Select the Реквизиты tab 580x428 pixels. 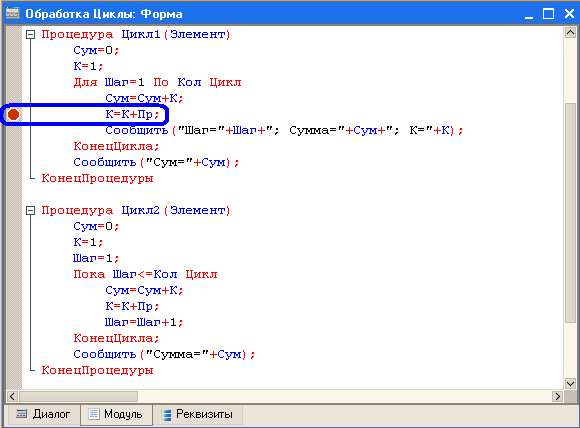198,414
